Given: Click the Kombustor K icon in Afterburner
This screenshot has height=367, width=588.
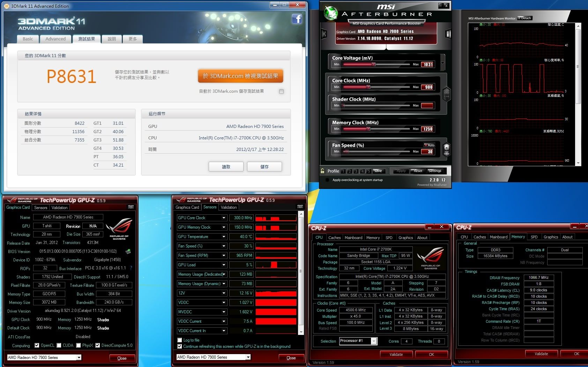Looking at the screenshot, I should pyautogui.click(x=324, y=34).
